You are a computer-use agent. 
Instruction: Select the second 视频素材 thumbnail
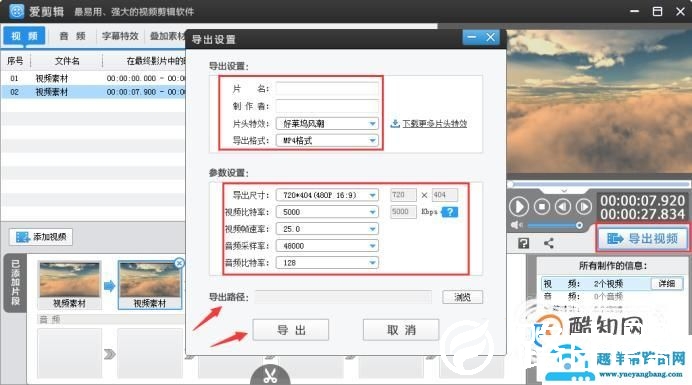[x=150, y=284]
